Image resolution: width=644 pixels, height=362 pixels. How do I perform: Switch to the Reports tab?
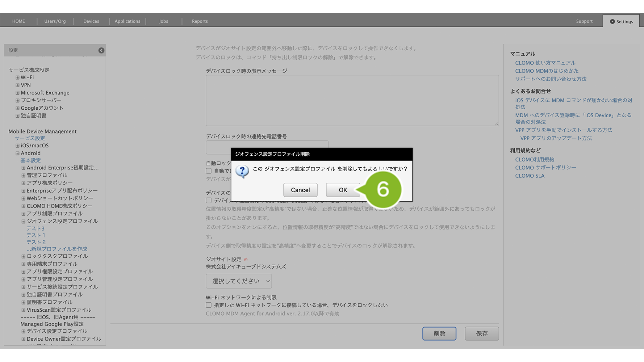pyautogui.click(x=200, y=21)
